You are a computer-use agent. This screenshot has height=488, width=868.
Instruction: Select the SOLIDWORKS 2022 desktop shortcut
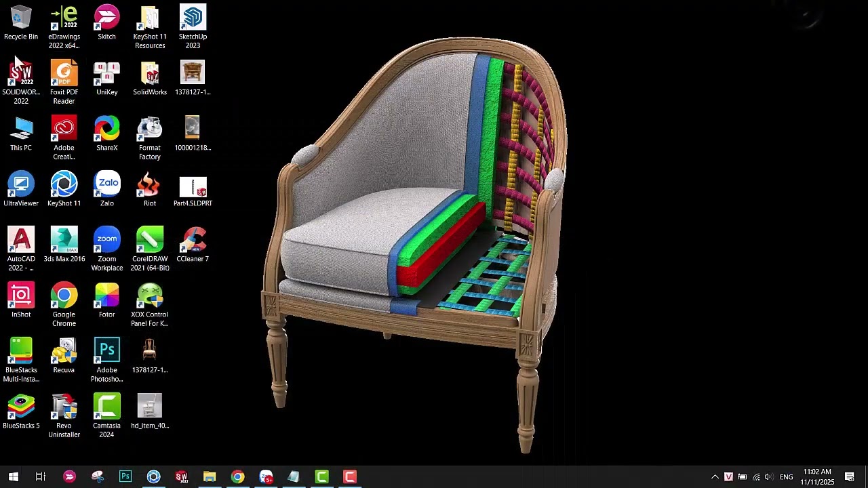coord(21,83)
